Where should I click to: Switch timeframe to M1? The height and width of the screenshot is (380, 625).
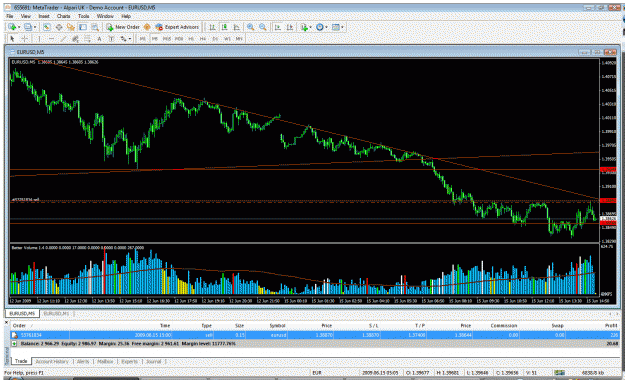(142, 39)
